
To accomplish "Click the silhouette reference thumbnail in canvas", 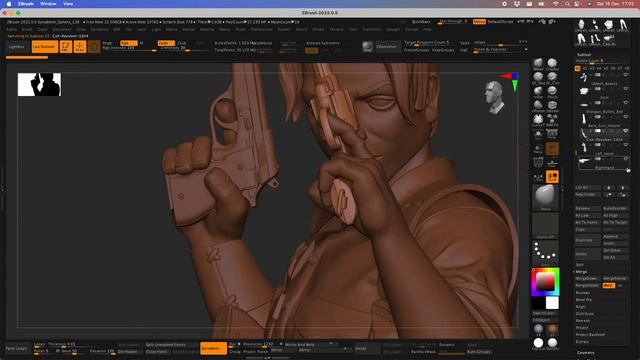I will (39, 84).
